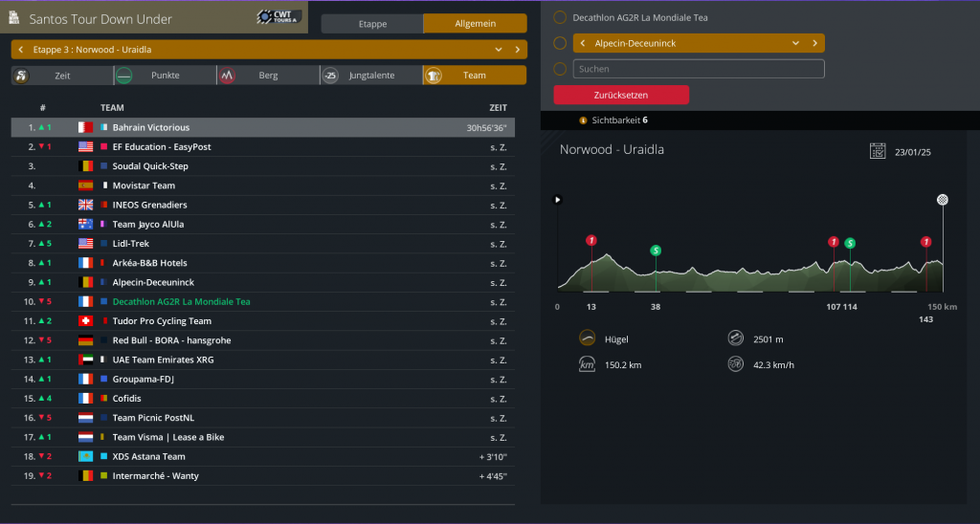This screenshot has width=980, height=524.
Task: Go to previous stage with left arrow
Action: 20,50
